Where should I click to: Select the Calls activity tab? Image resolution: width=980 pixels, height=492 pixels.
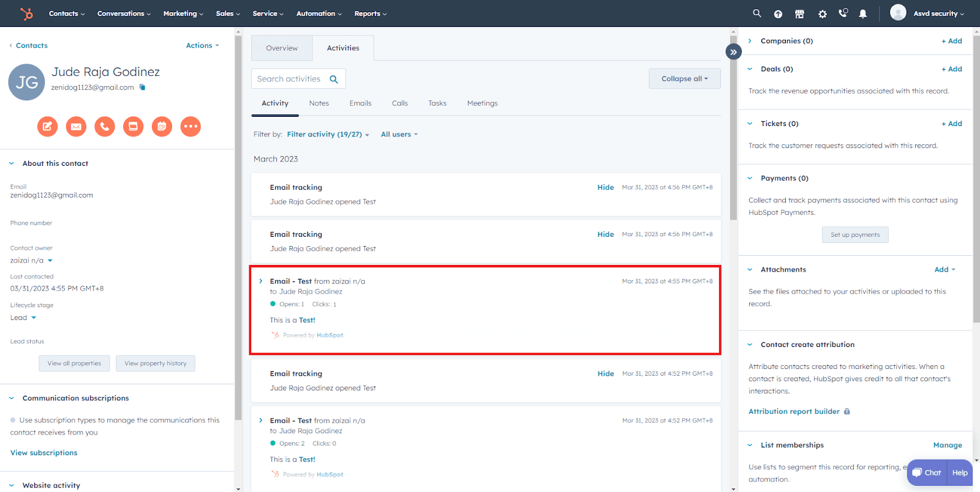(x=400, y=103)
